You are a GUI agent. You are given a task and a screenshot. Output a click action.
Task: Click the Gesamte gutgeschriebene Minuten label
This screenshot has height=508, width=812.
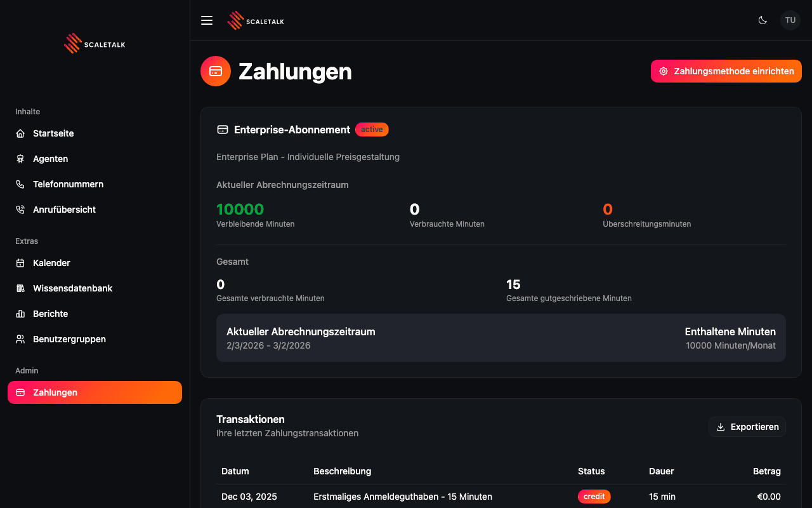569,298
